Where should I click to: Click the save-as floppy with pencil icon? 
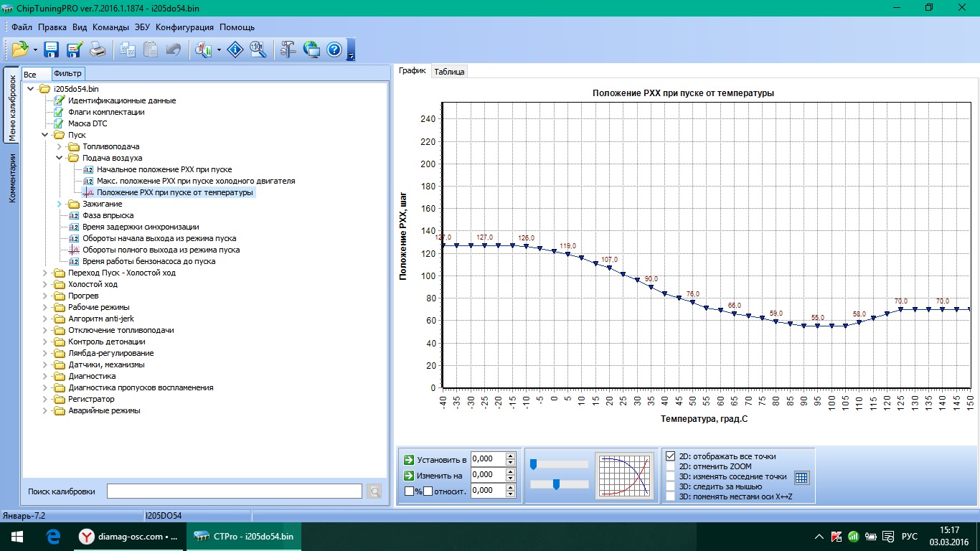click(x=75, y=50)
